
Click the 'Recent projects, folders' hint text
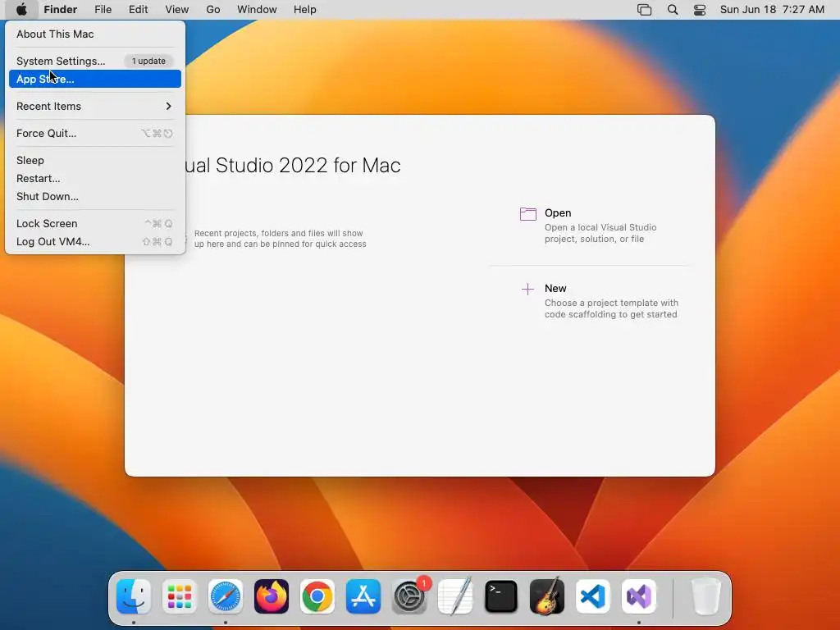tap(281, 239)
